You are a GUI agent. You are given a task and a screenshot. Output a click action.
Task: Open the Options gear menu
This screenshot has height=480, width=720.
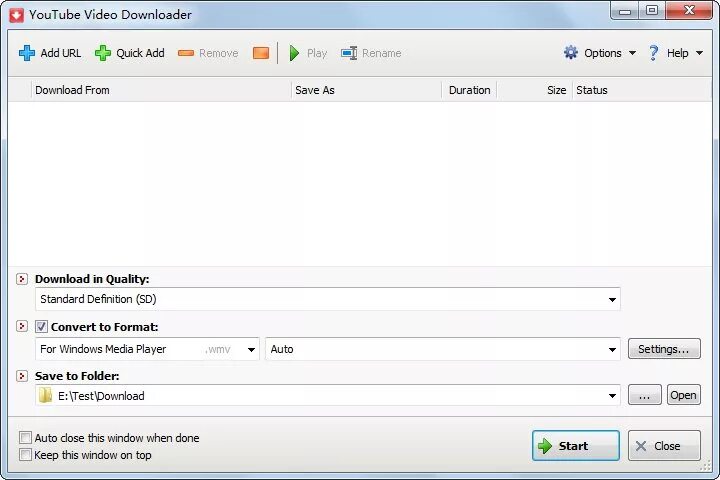click(600, 53)
